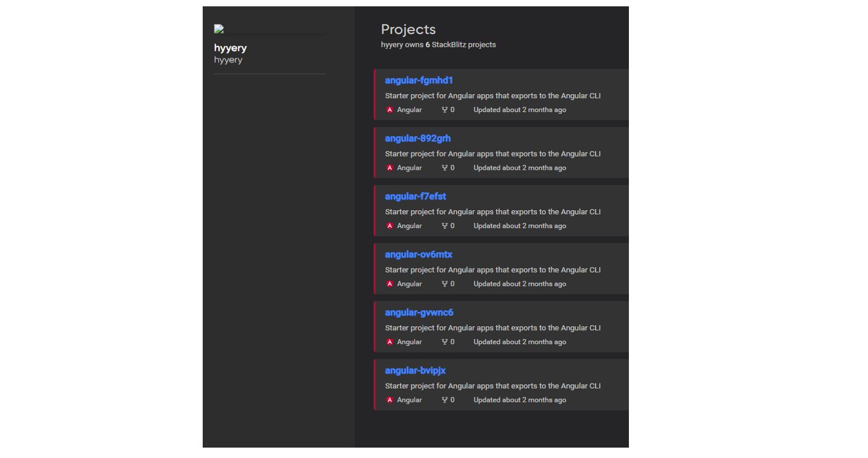Click the fork count icon for angular-ov6mtx

tap(445, 284)
